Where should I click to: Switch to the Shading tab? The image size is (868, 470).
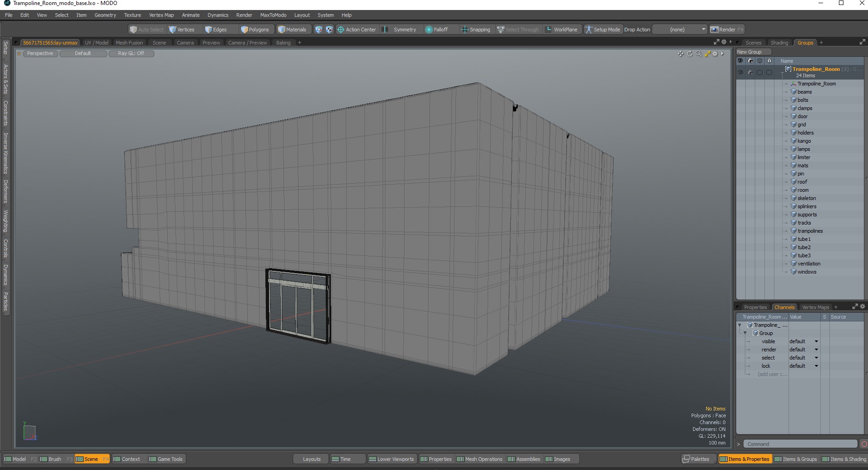coord(779,43)
